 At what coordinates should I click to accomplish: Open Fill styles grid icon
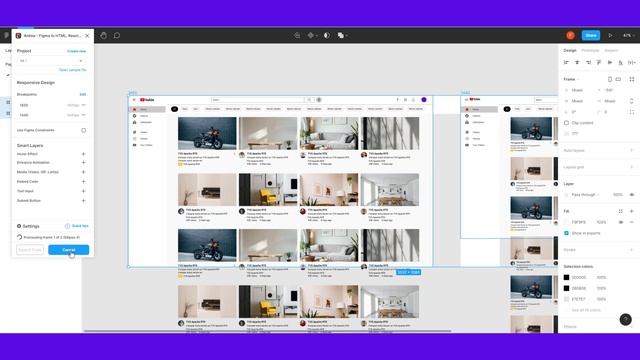coord(621,211)
